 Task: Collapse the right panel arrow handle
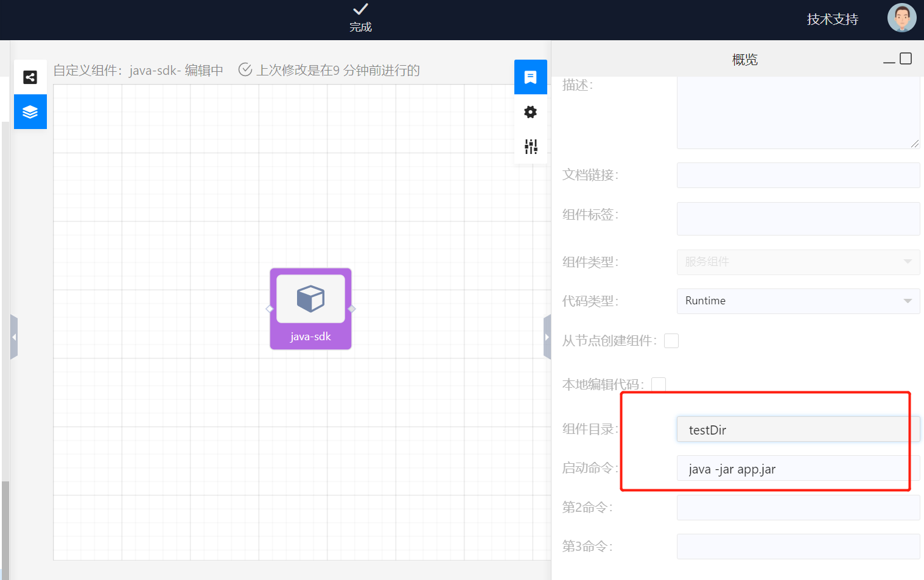coord(547,337)
